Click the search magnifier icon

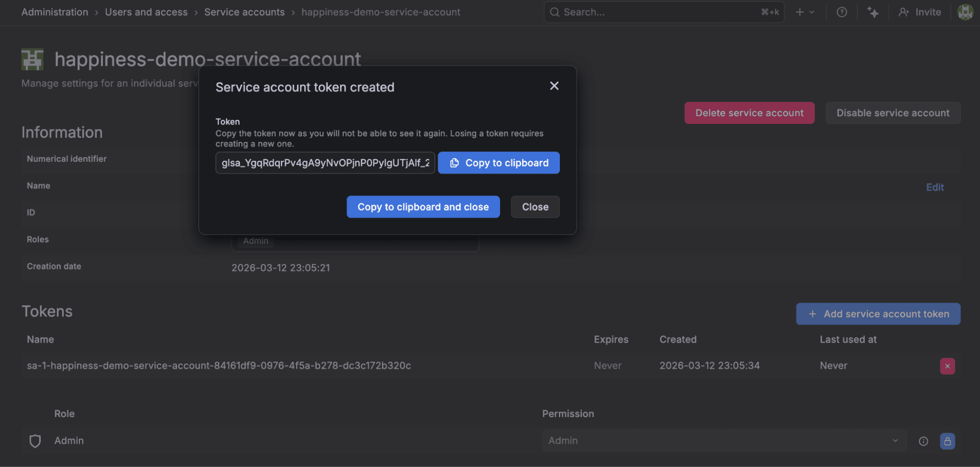point(554,12)
